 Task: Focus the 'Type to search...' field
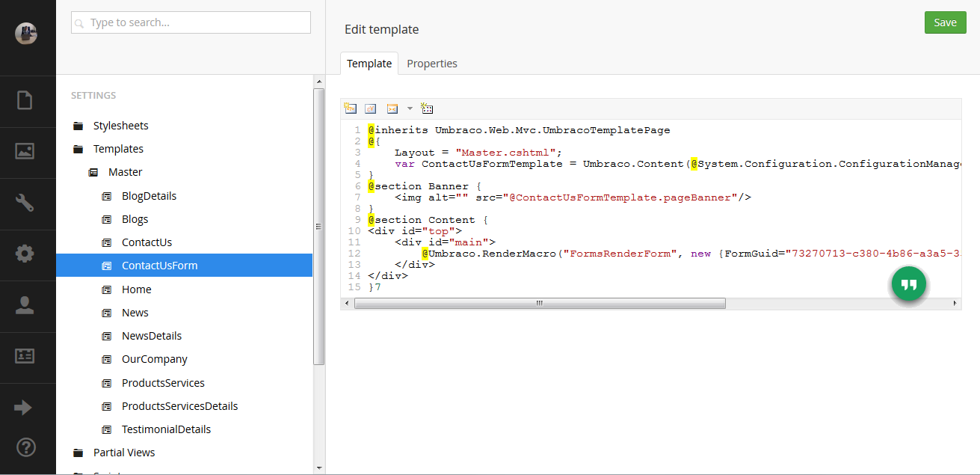tap(191, 22)
